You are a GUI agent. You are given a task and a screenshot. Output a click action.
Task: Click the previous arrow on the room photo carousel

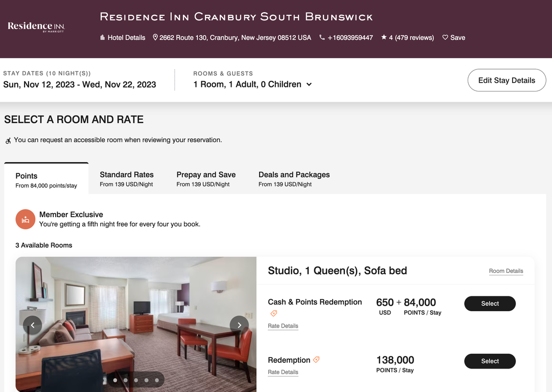32,325
